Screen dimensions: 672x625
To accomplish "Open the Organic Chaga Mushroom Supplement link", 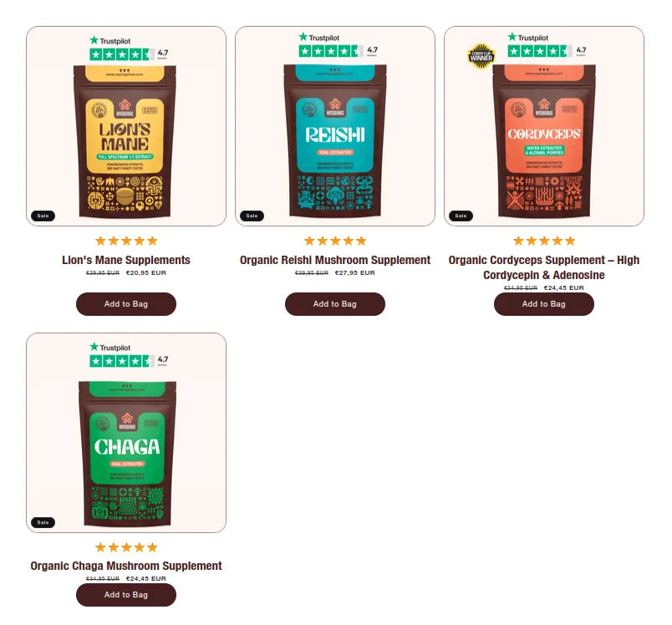I will coord(126,566).
